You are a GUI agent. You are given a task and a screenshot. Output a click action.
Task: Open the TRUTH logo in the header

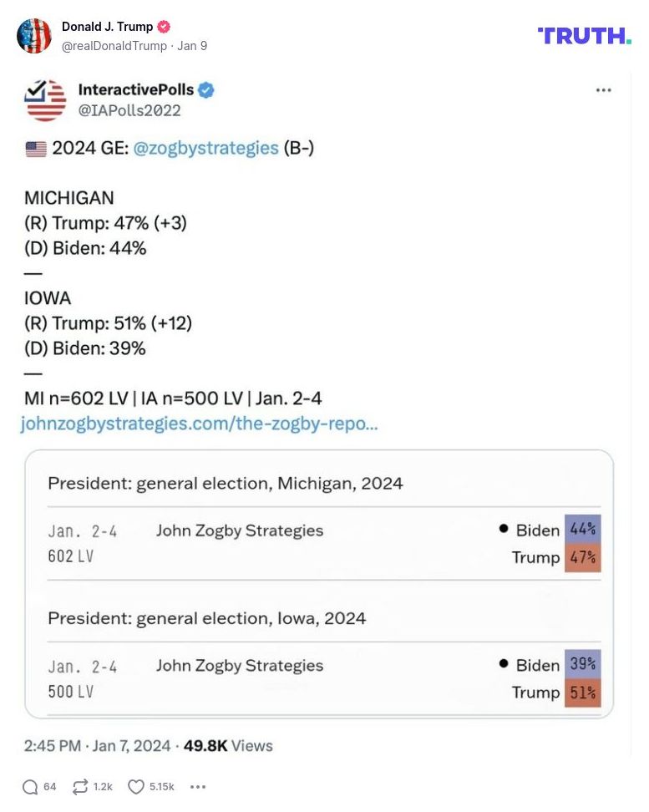click(x=585, y=36)
